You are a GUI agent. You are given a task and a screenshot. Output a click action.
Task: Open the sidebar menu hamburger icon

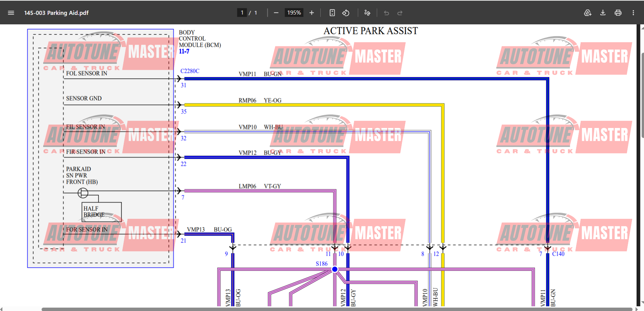click(x=11, y=13)
